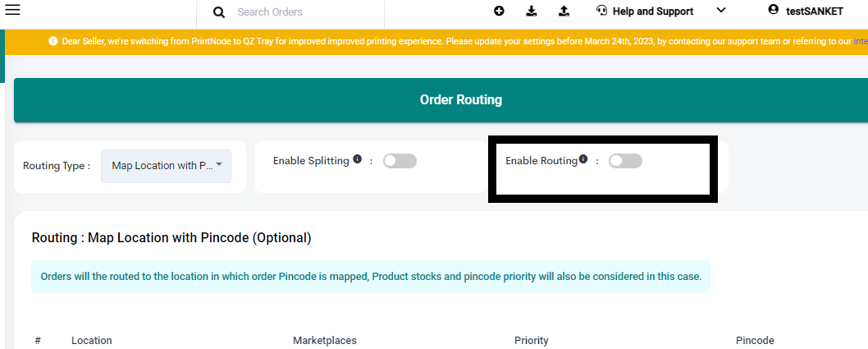Image resolution: width=868 pixels, height=349 pixels.
Task: Open Help and Support menu
Action: (653, 11)
